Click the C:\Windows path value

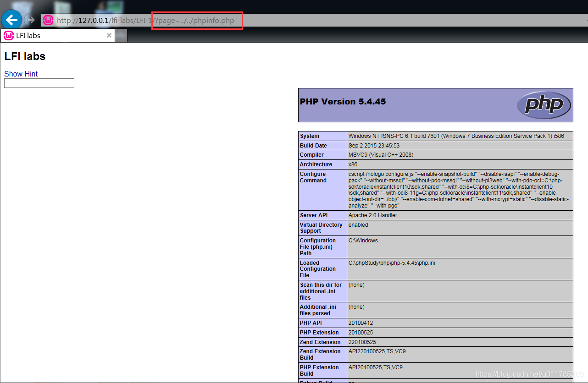click(x=363, y=241)
